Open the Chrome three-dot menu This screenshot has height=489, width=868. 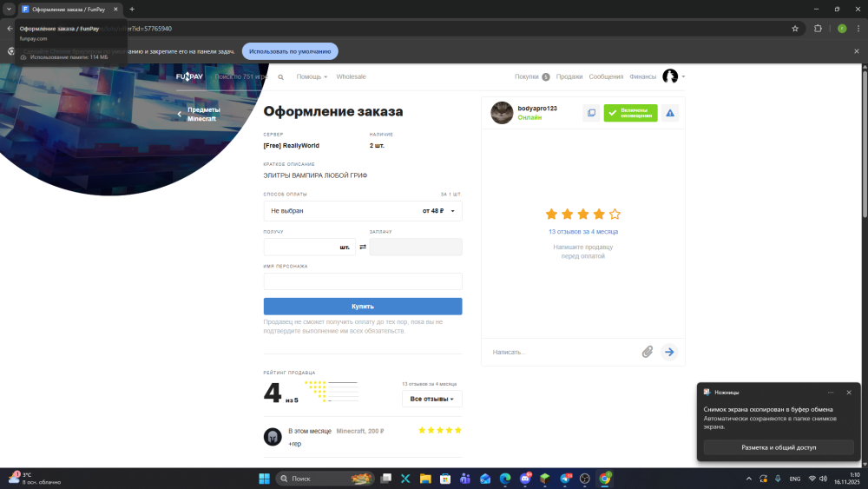point(858,29)
